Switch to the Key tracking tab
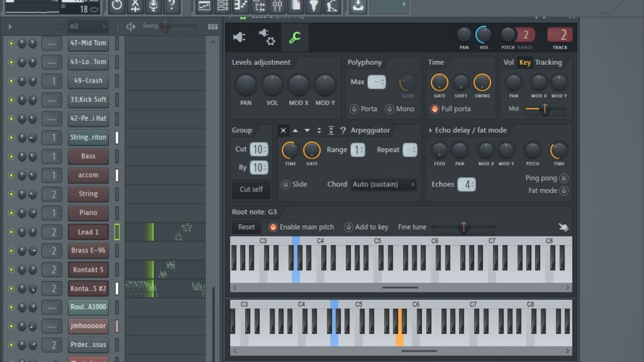 (525, 62)
